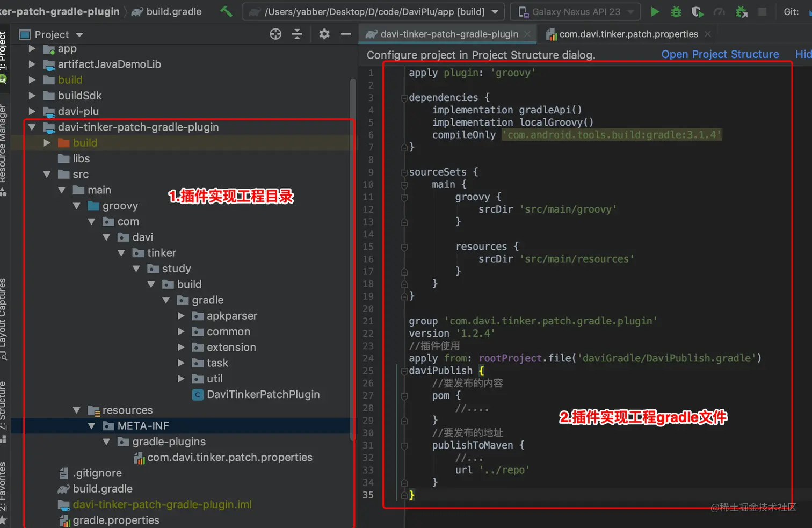Collapse the META-INF folder arrow

click(x=92, y=426)
